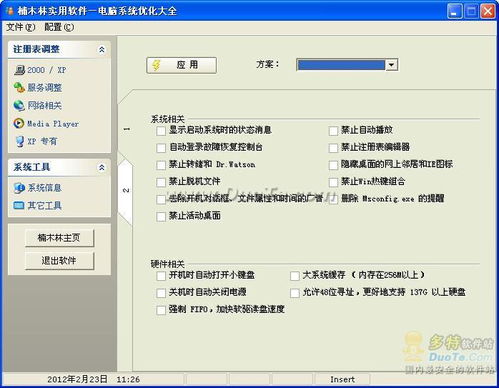Image resolution: width=499 pixels, height=388 pixels.
Task: Click the 系统工具 panel header
Action: pos(59,167)
